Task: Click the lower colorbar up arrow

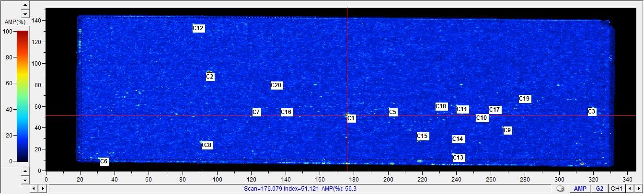Action: coord(25,171)
